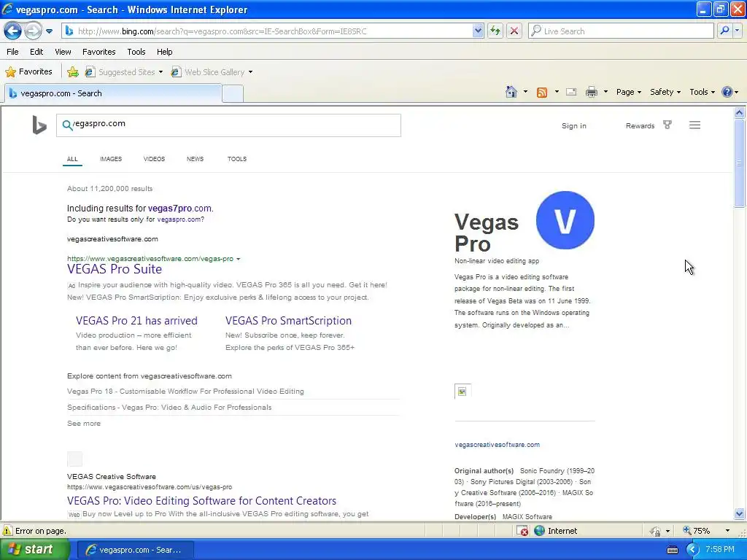Click the Bing logo
Screen dimensions: 747x560
click(39, 125)
